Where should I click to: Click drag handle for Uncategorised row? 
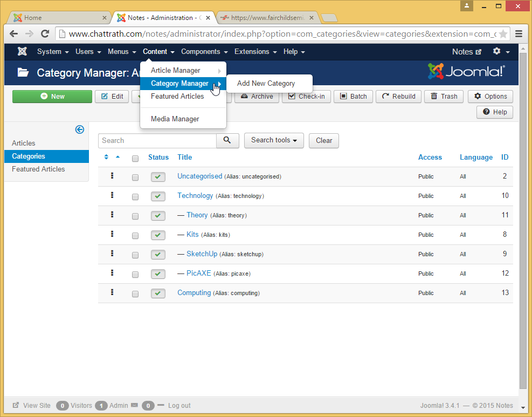(112, 176)
